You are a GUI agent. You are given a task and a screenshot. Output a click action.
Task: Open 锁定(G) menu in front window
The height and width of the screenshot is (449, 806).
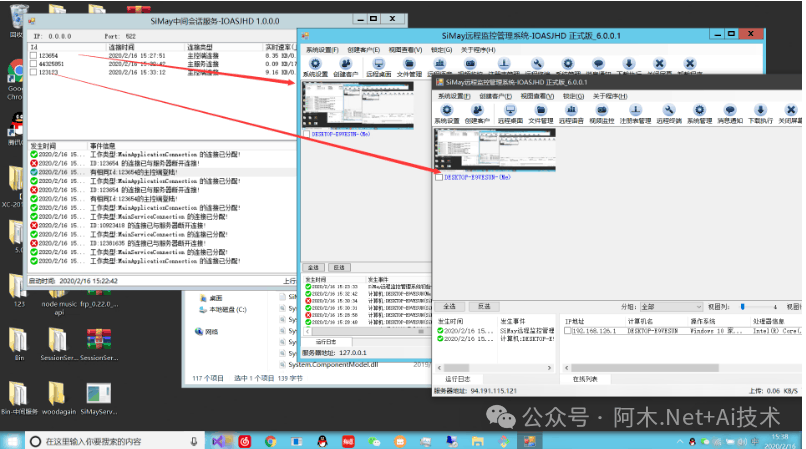[x=573, y=96]
